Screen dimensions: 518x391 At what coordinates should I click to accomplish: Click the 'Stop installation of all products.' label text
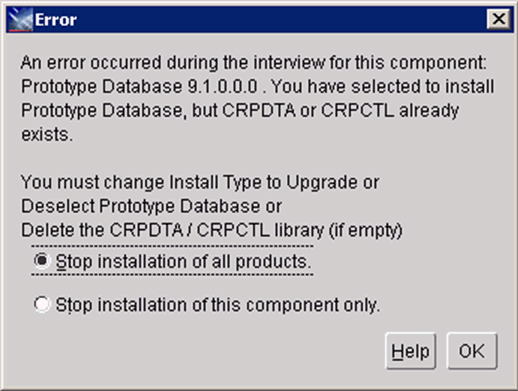click(x=183, y=261)
